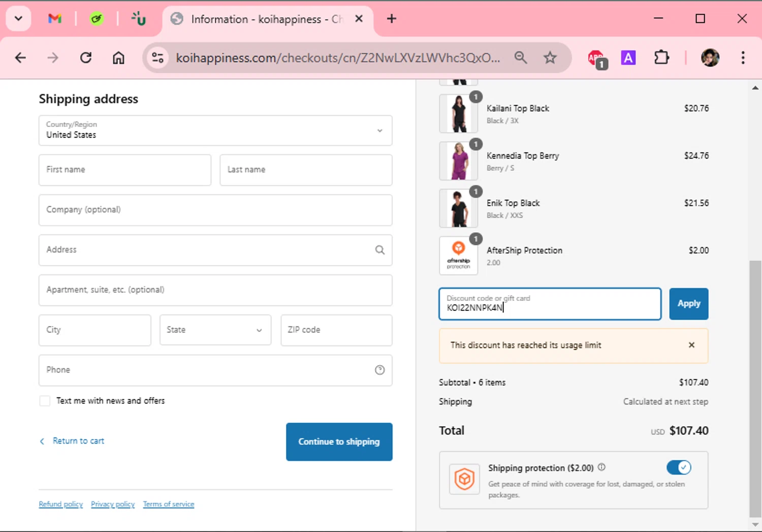Focus the Phone field

[x=215, y=370]
